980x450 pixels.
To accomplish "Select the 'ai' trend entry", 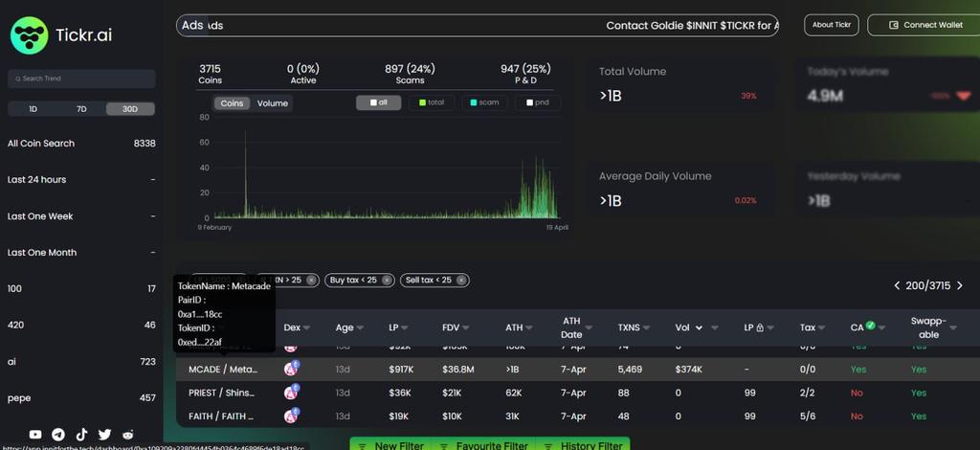I will point(81,361).
